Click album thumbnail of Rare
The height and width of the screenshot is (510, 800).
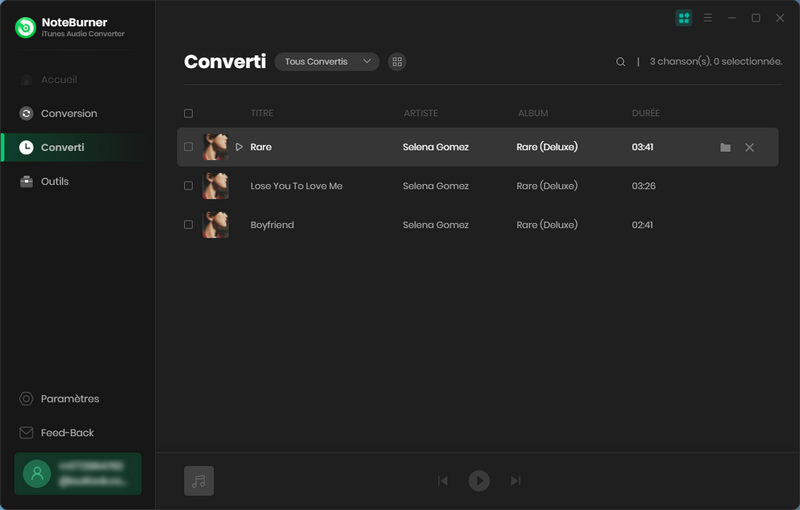216,147
